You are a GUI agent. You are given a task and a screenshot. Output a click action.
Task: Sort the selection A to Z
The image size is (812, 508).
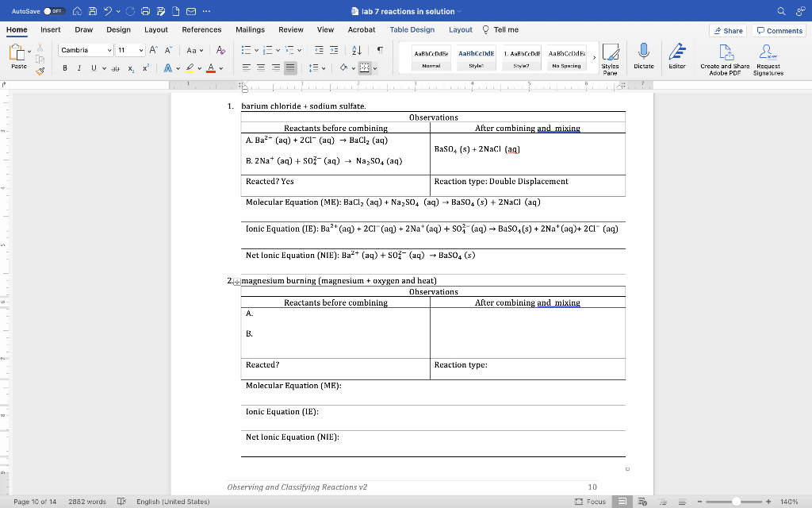[x=357, y=50]
